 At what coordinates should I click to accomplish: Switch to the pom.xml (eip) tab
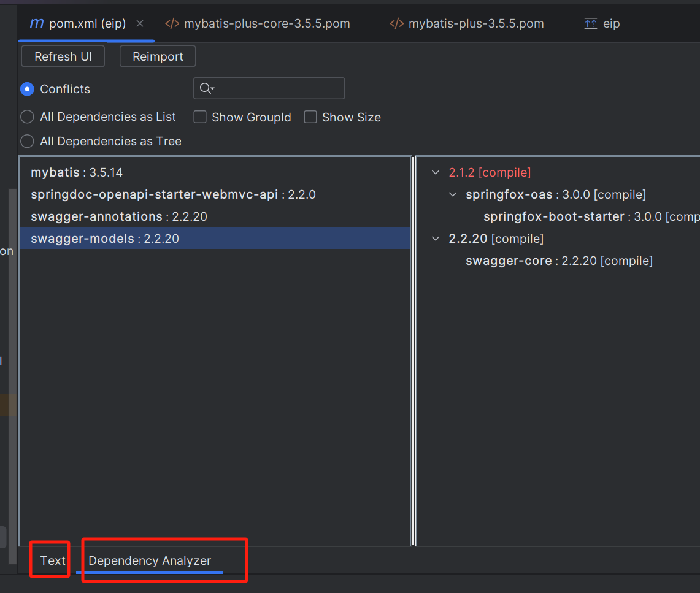tap(87, 24)
